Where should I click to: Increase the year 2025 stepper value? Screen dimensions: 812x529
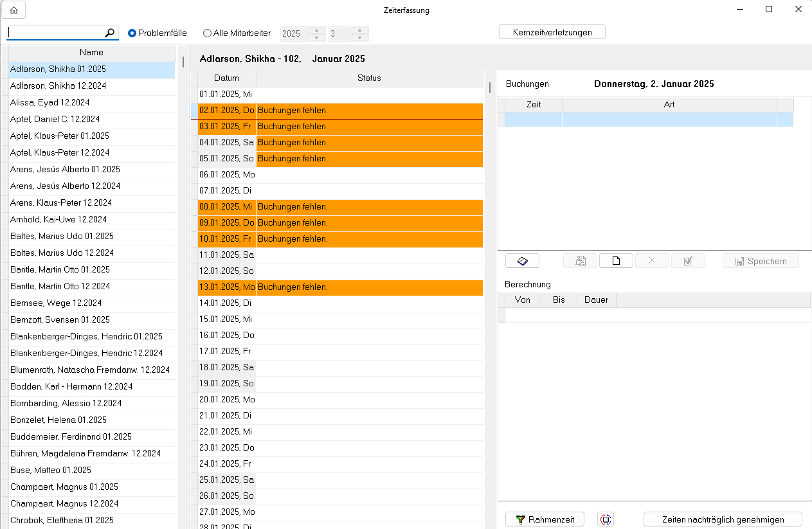point(316,30)
